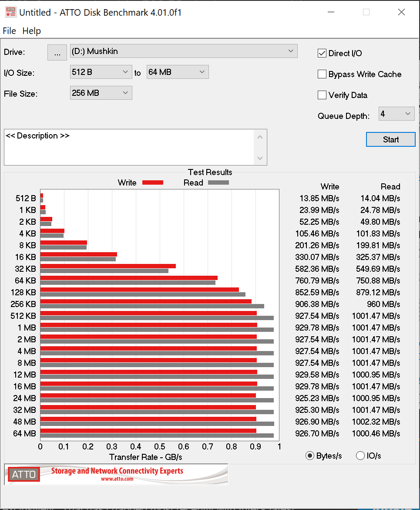The image size is (420, 510).
Task: Enable the Verify Data checkbox
Action: click(x=322, y=95)
